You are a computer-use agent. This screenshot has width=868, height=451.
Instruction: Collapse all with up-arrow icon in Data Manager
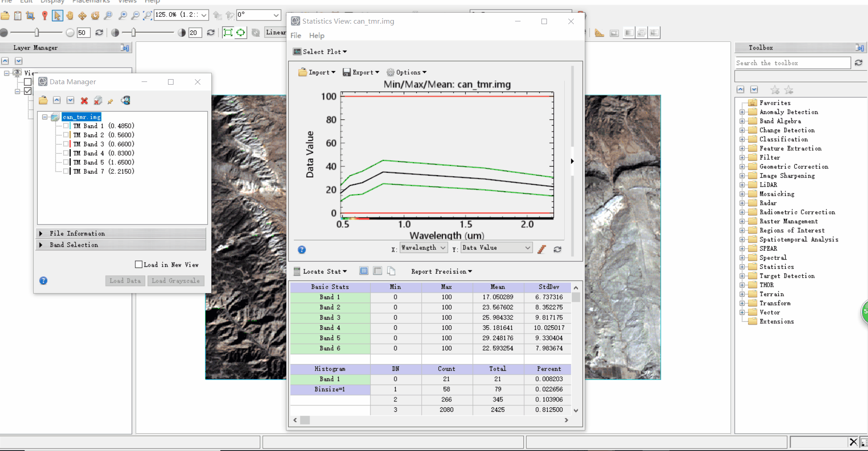(57, 100)
